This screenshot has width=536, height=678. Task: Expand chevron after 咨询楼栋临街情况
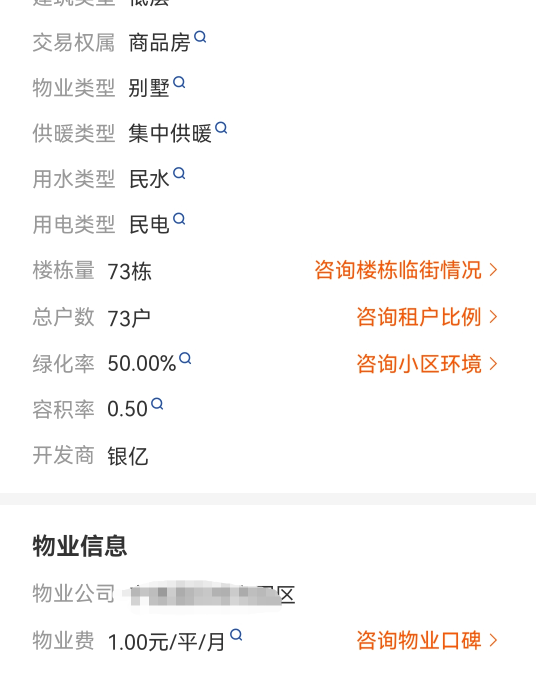(x=493, y=270)
